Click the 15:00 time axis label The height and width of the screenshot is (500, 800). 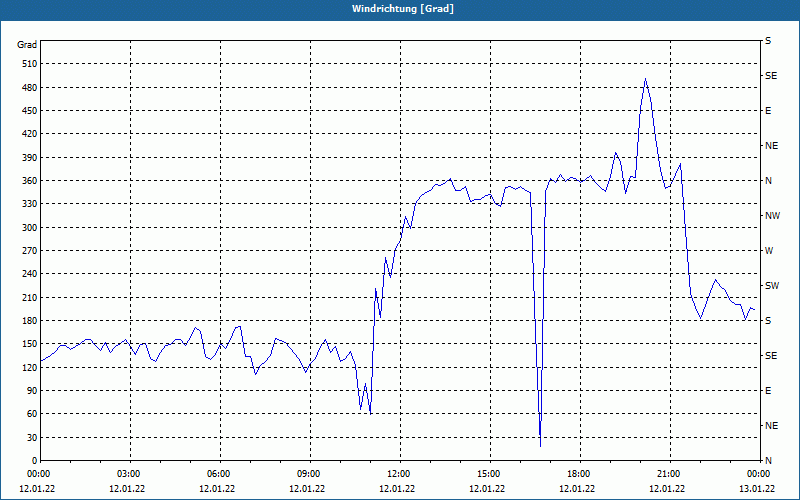tap(491, 474)
